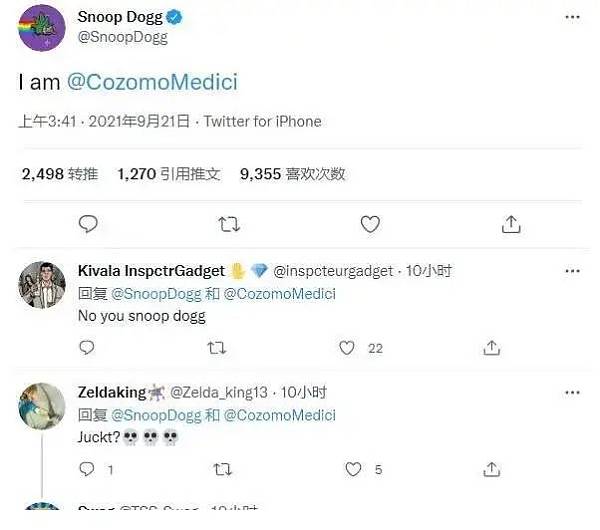Like Snoop Dogg's main tweet

pyautogui.click(x=370, y=224)
